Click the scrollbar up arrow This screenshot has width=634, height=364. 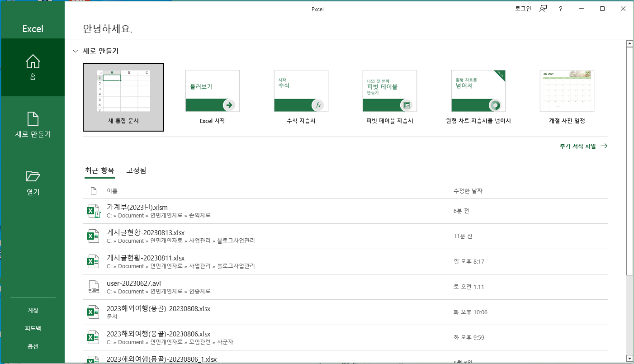tap(629, 43)
